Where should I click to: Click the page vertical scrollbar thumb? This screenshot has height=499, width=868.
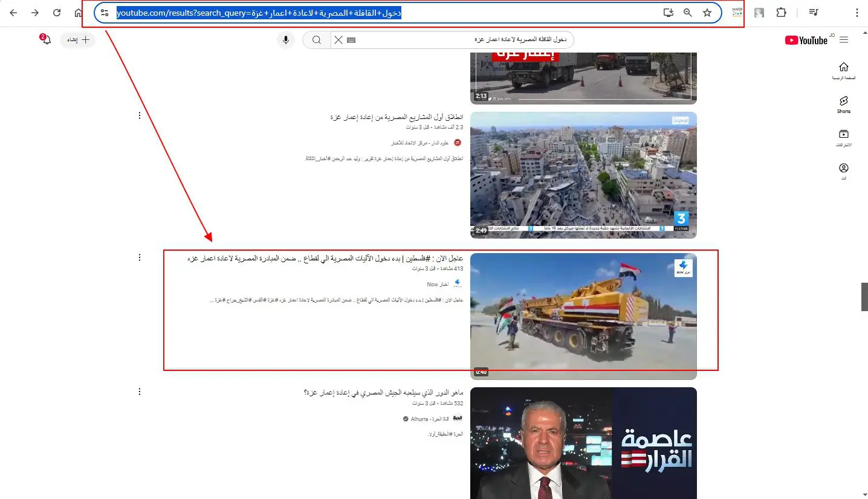864,296
